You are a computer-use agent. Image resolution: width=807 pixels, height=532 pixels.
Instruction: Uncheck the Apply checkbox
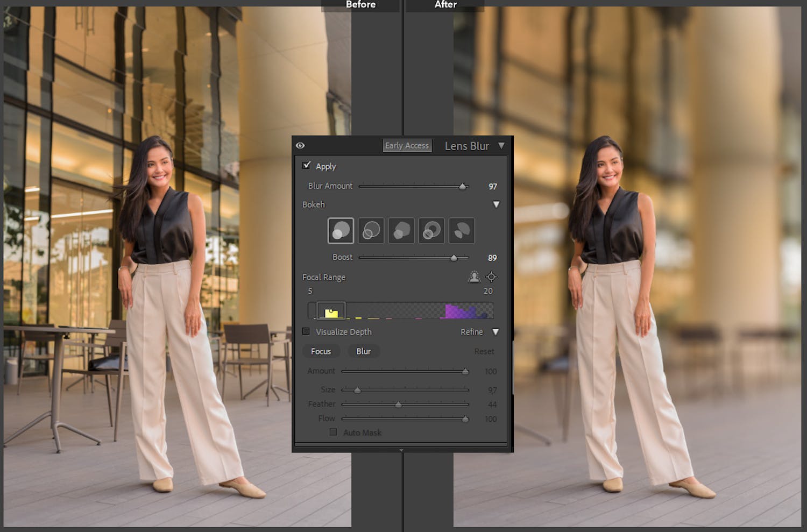(307, 166)
